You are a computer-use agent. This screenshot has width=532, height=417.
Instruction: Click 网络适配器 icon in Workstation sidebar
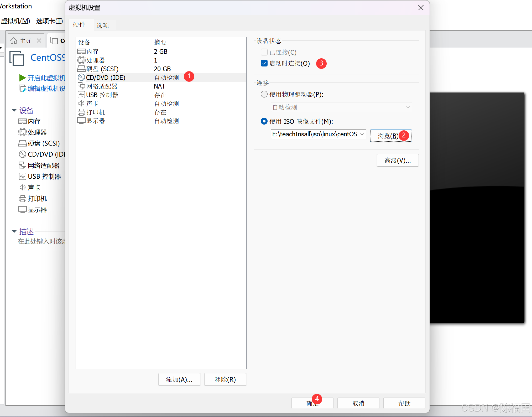23,165
